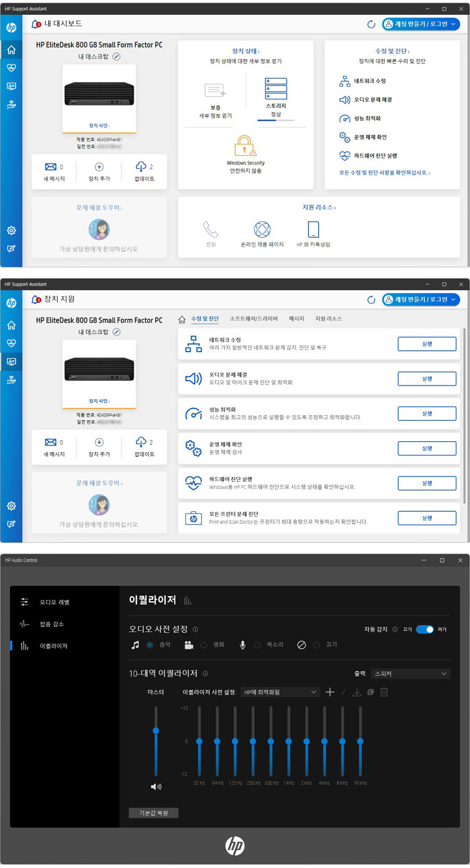Add new equalizer preset with plus icon
This screenshot has height=868, width=470.
(330, 692)
